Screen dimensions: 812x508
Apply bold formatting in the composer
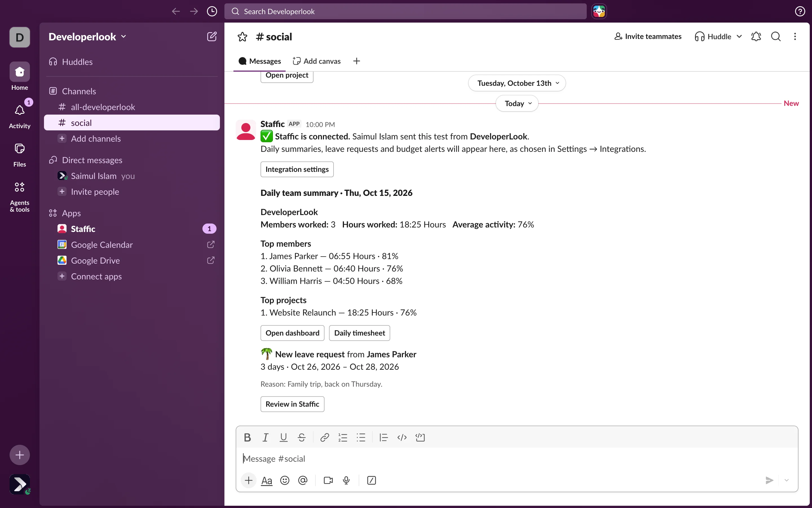pyautogui.click(x=247, y=437)
